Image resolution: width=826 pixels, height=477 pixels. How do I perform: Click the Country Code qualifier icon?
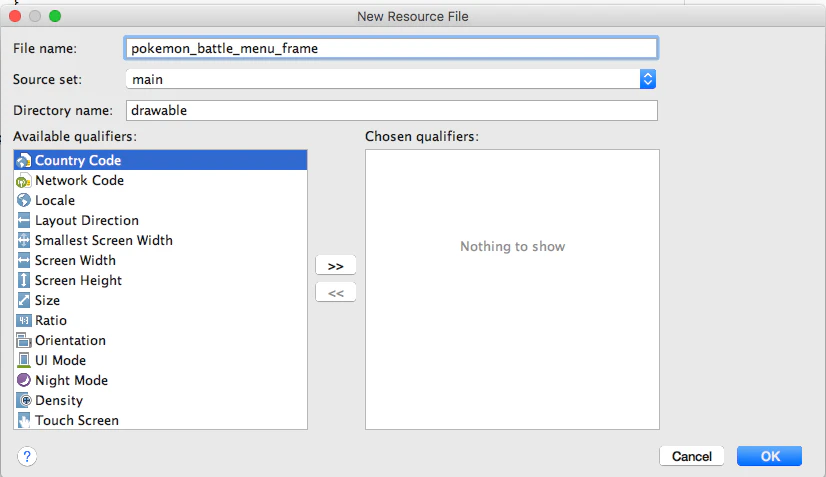click(x=24, y=160)
